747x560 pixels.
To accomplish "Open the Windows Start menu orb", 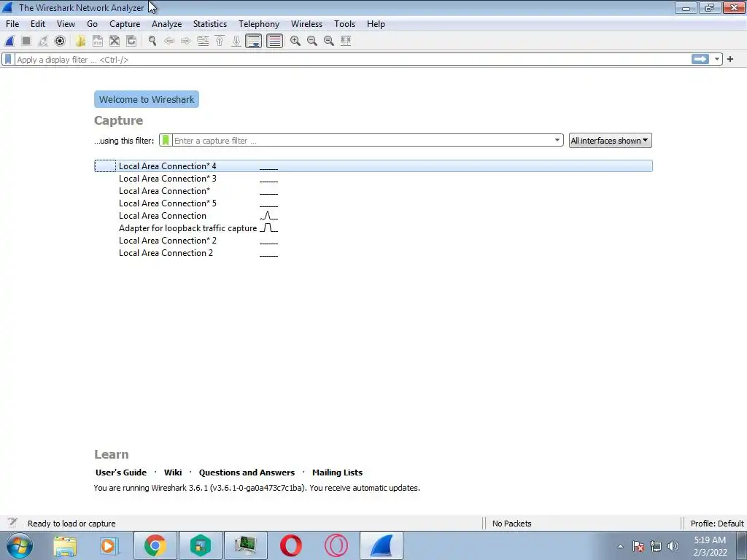I will point(20,545).
